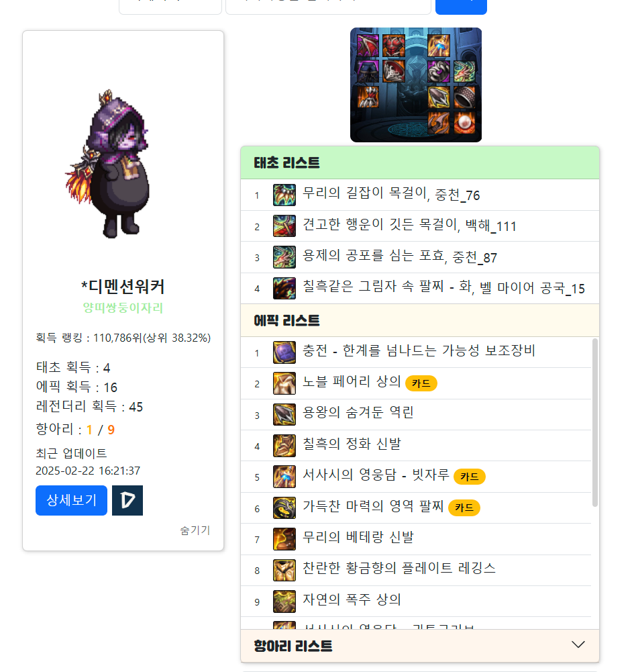Select the 찬란한 황금향의 플레이트 레깅스 row

click(x=416, y=571)
